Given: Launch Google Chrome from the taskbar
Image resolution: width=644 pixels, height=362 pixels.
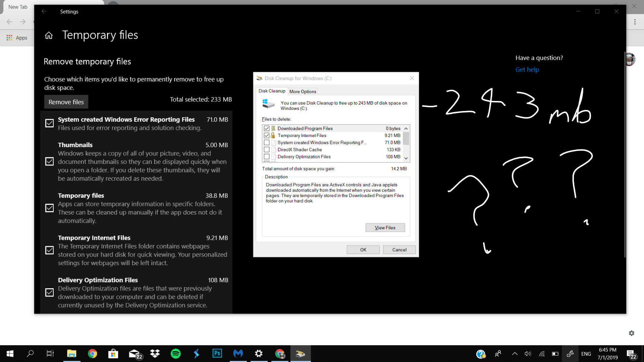Looking at the screenshot, I should point(92,354).
